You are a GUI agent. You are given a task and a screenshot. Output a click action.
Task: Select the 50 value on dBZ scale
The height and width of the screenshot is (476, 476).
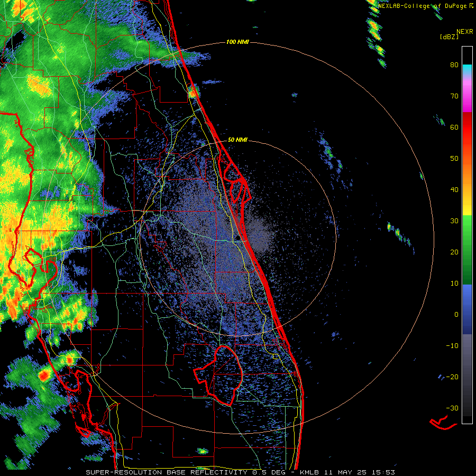[x=454, y=159]
